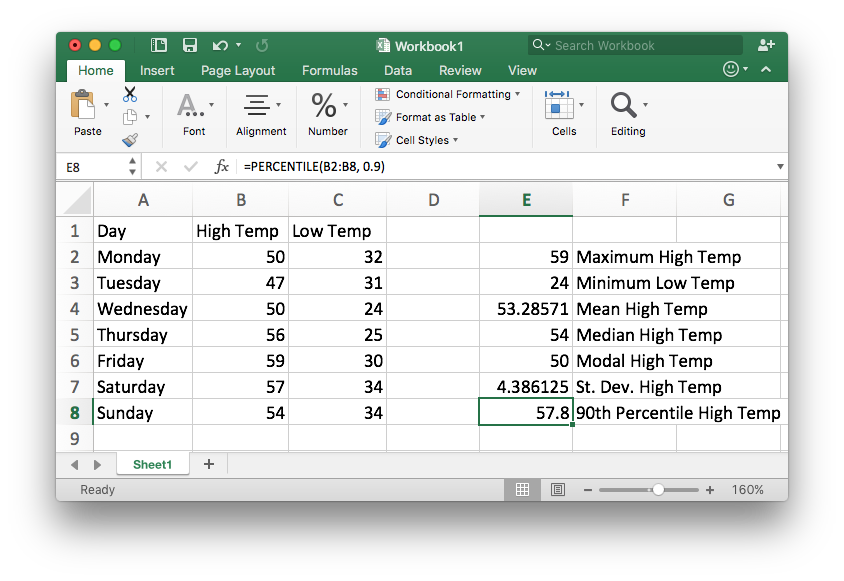844x581 pixels.
Task: Open the Conditional Formatting dropdown
Action: [x=448, y=94]
